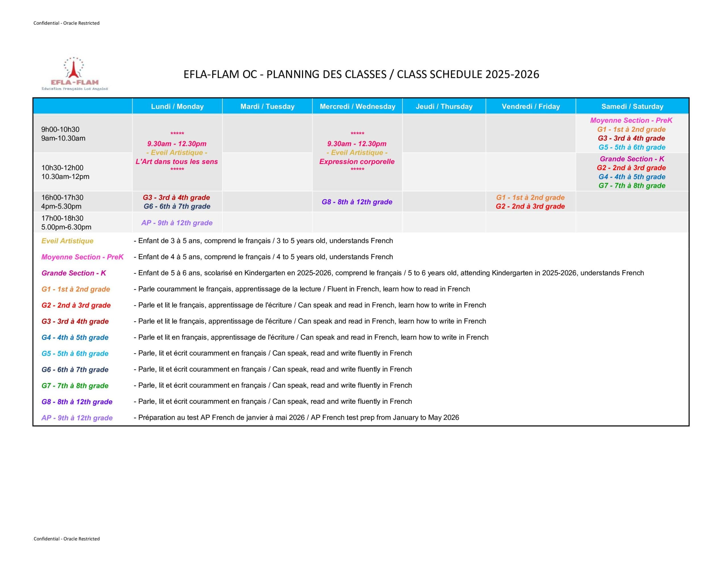Click the 'Samedi / Saturday' column header

pyautogui.click(x=632, y=106)
